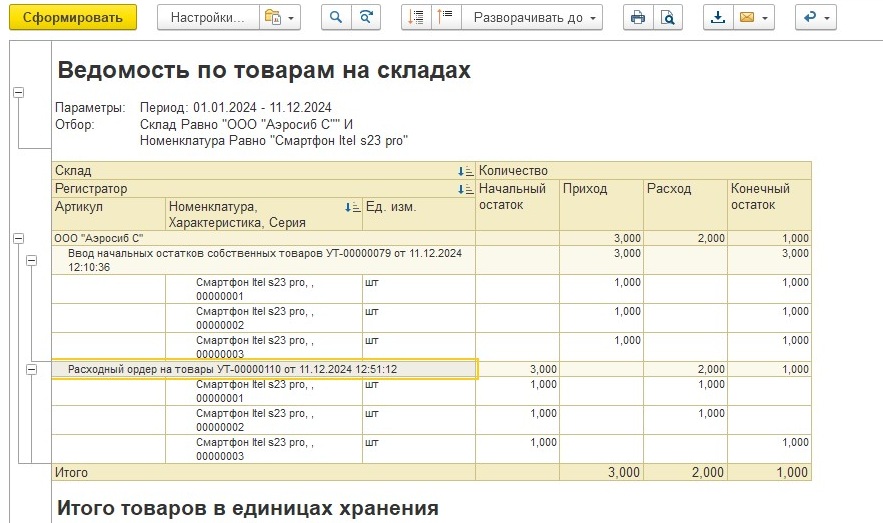Click sort icon in Склад header
This screenshot has width=883, height=523.
click(x=465, y=171)
